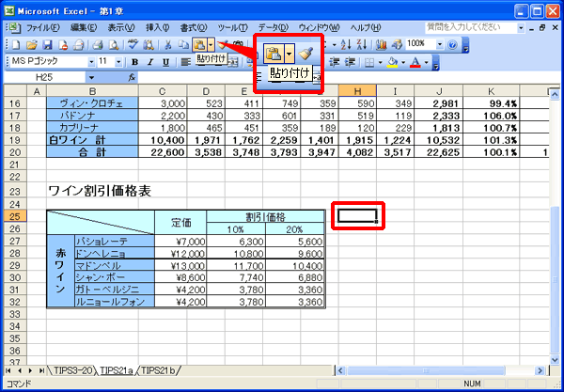The height and width of the screenshot is (392, 564).
Task: Click the horizontal scrollbar right arrow
Action: click(x=540, y=370)
